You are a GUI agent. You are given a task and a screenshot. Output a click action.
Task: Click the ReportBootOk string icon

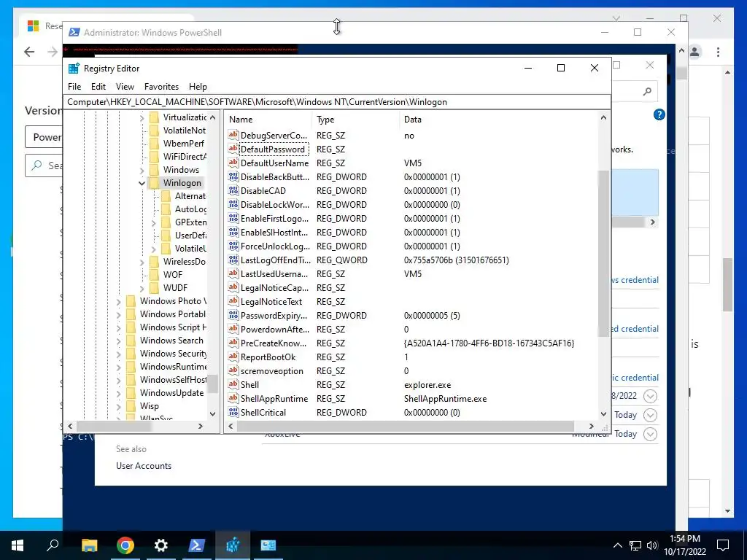(x=233, y=357)
